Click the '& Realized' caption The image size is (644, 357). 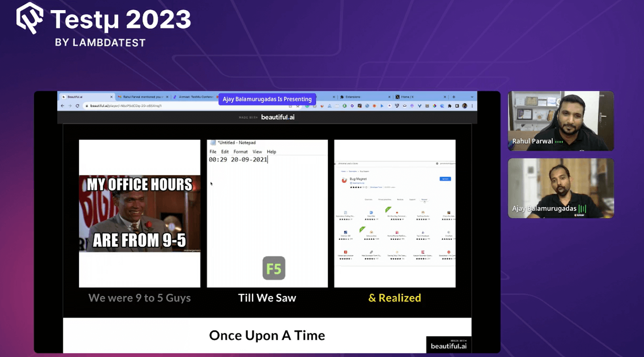[395, 298]
